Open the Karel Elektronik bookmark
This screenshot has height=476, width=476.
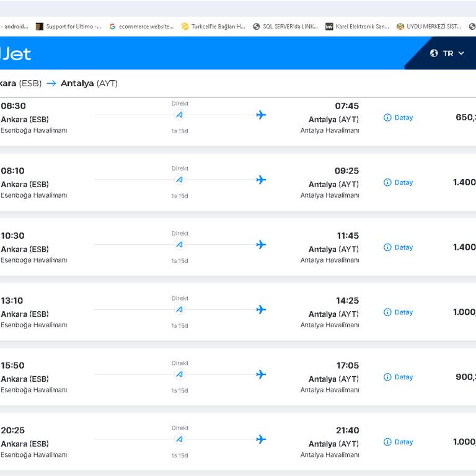click(357, 27)
